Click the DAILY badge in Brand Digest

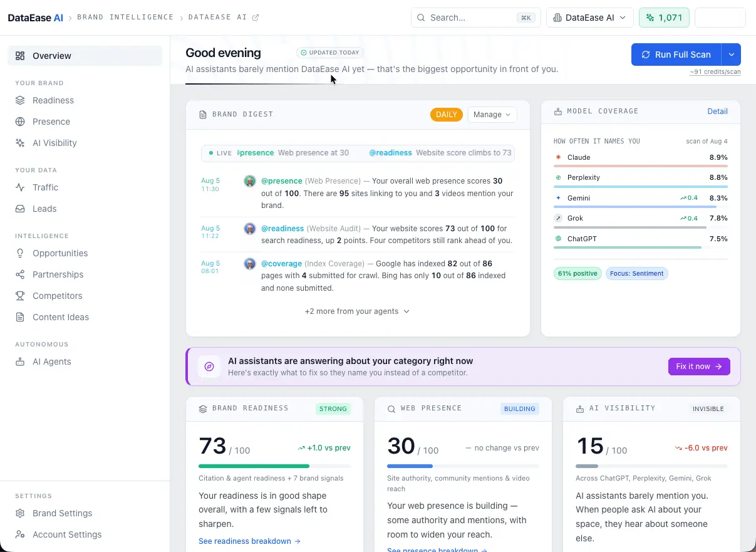click(x=447, y=115)
